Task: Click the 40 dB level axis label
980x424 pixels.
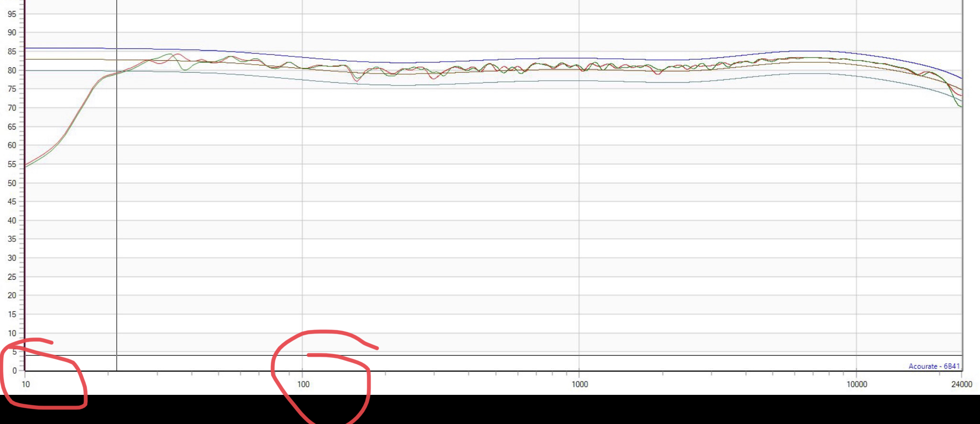Action: (x=12, y=220)
